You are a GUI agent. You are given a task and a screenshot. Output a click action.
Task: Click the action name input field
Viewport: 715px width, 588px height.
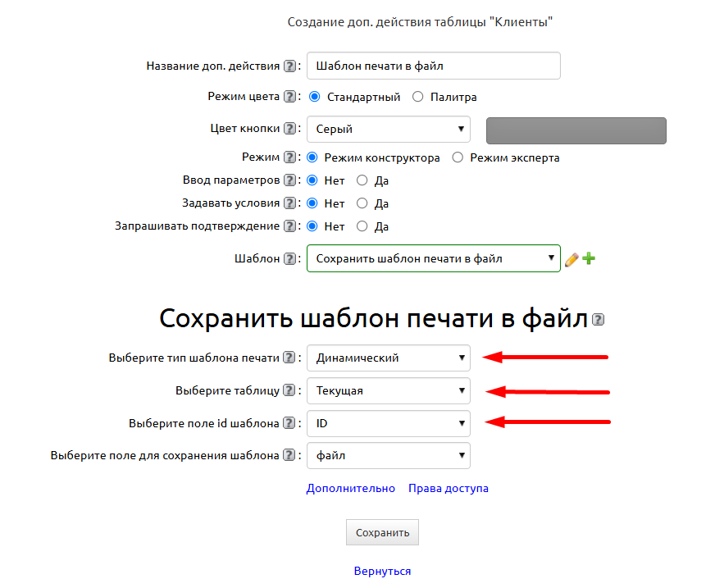pyautogui.click(x=433, y=66)
